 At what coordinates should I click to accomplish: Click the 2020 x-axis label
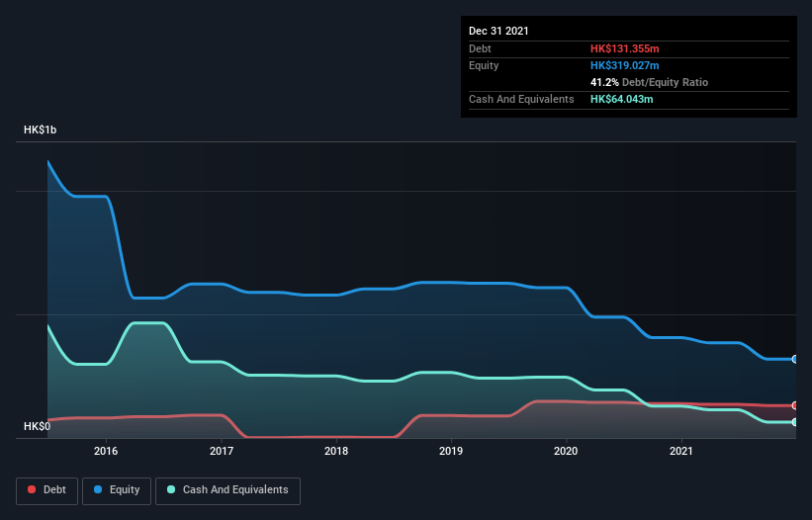tap(566, 451)
